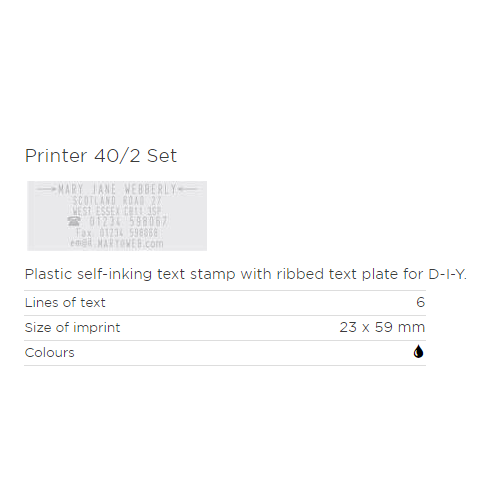502x498 pixels.
Task: Click the Size of imprint label
Action: (72, 328)
